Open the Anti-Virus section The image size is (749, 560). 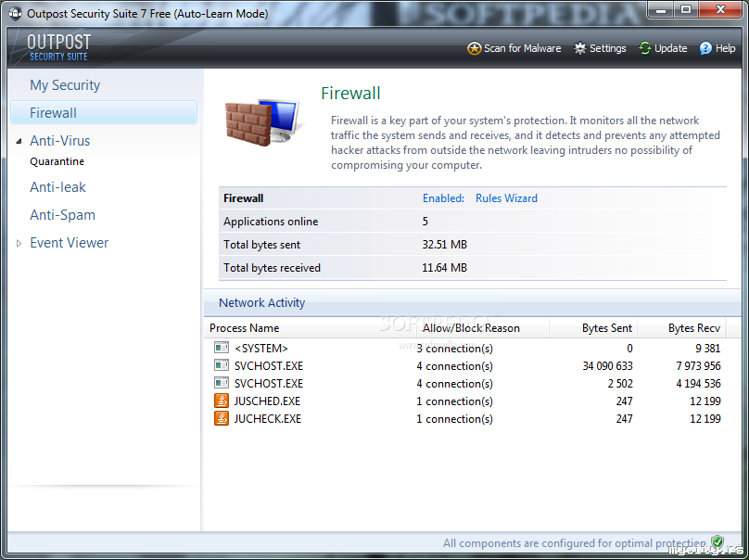59,141
